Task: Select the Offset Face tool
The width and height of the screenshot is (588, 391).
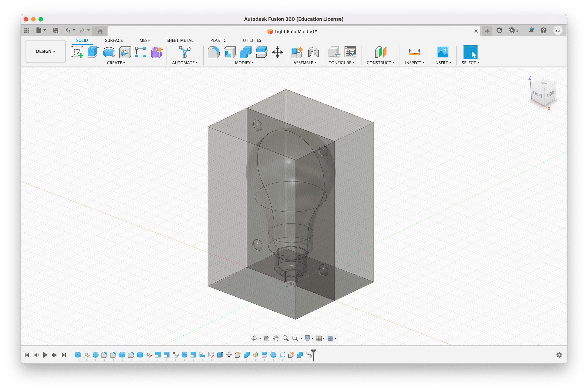Action: coord(262,52)
